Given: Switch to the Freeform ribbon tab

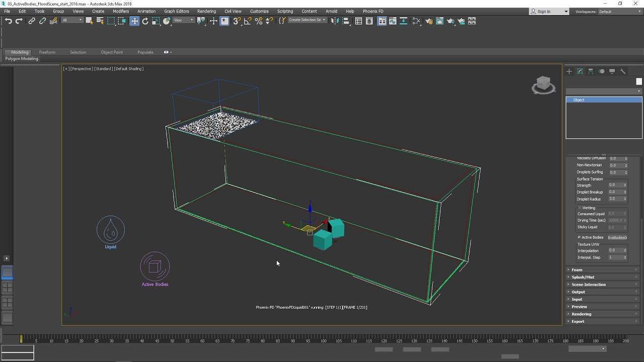Looking at the screenshot, I should pos(47,52).
